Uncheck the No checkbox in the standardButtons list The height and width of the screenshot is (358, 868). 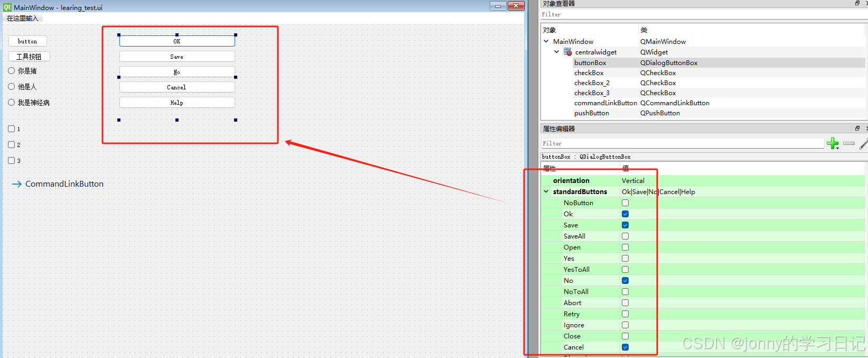(x=625, y=280)
